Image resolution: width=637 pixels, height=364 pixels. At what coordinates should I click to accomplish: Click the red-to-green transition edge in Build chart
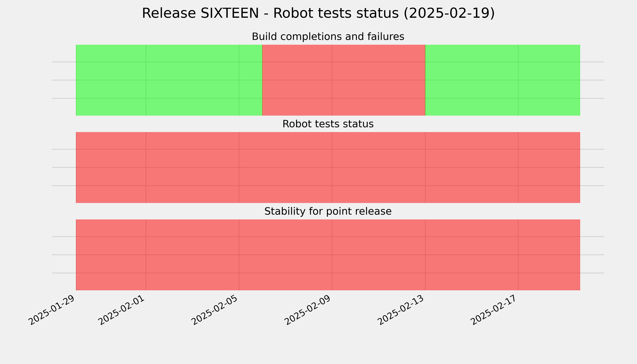(425, 80)
